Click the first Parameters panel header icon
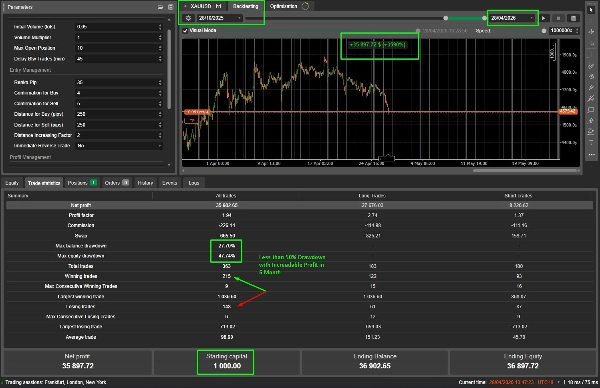Image resolution: width=600 pixels, height=388 pixels. tap(160, 7)
